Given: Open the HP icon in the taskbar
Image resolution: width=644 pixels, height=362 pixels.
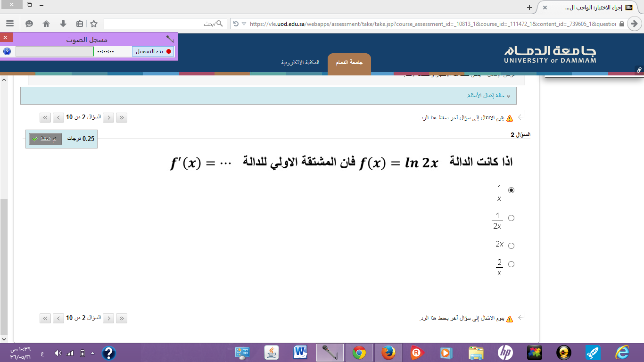Looking at the screenshot, I should point(505,353).
